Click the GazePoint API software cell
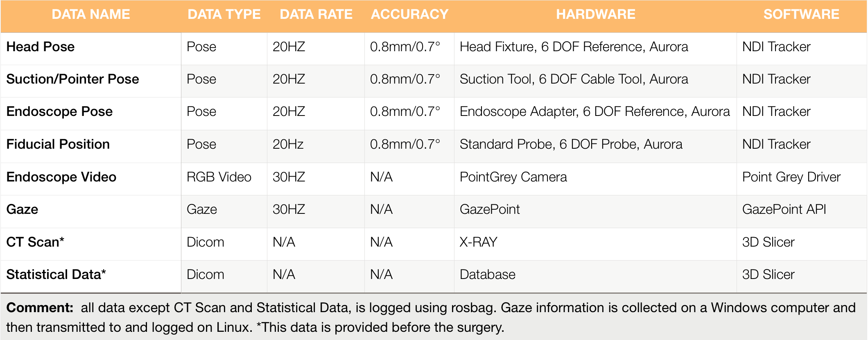Image resolution: width=868 pixels, height=340 pixels. 784,209
